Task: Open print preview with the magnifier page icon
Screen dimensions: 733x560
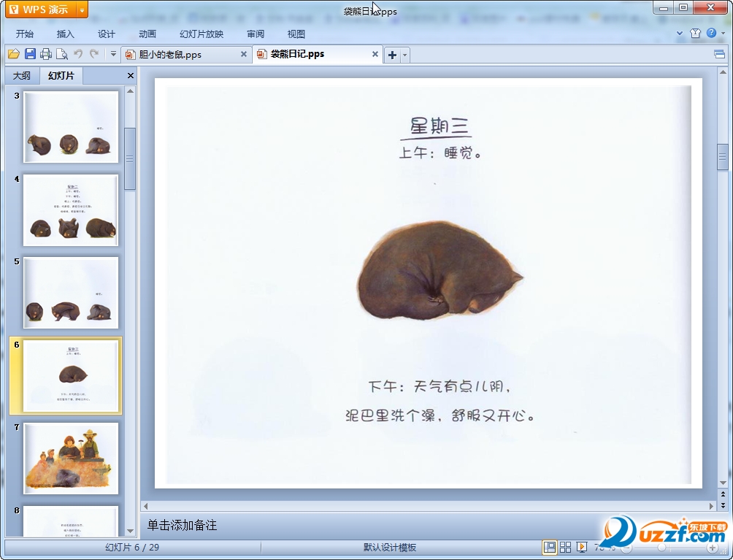Action: pyautogui.click(x=62, y=54)
